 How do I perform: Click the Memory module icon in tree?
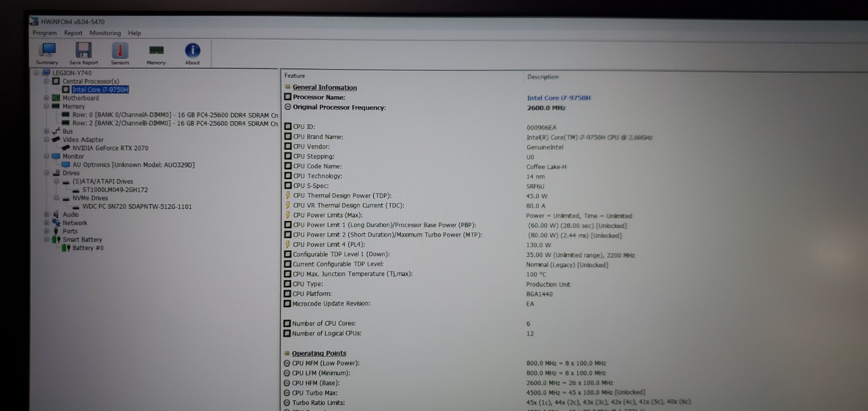pos(56,106)
